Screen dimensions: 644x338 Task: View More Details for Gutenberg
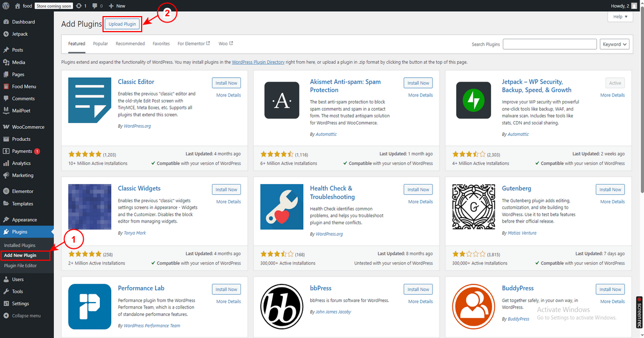coord(612,202)
